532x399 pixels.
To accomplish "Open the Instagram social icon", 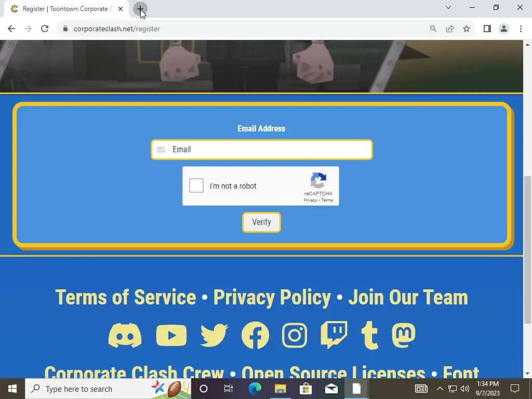I will [295, 335].
